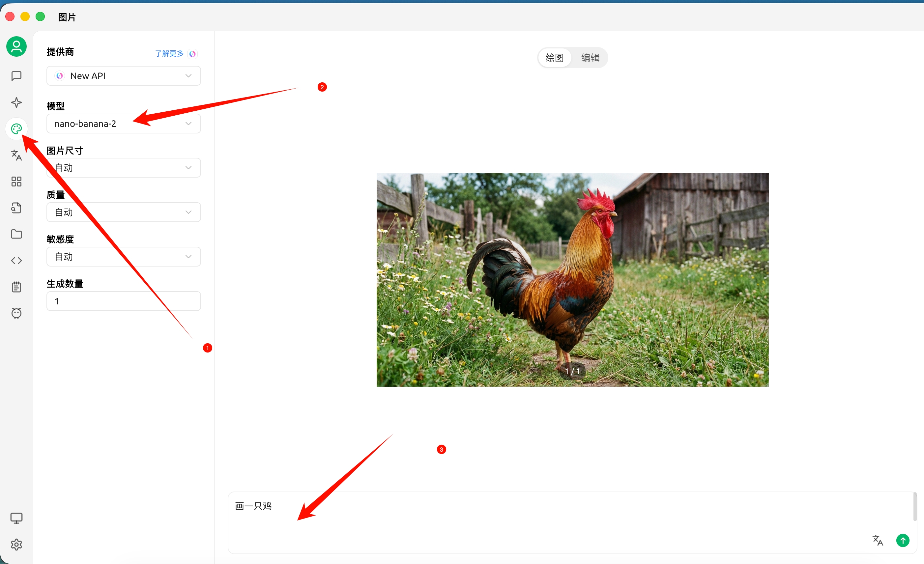Expand the 图片尺寸 size dropdown
This screenshot has height=564, width=924.
click(x=123, y=168)
